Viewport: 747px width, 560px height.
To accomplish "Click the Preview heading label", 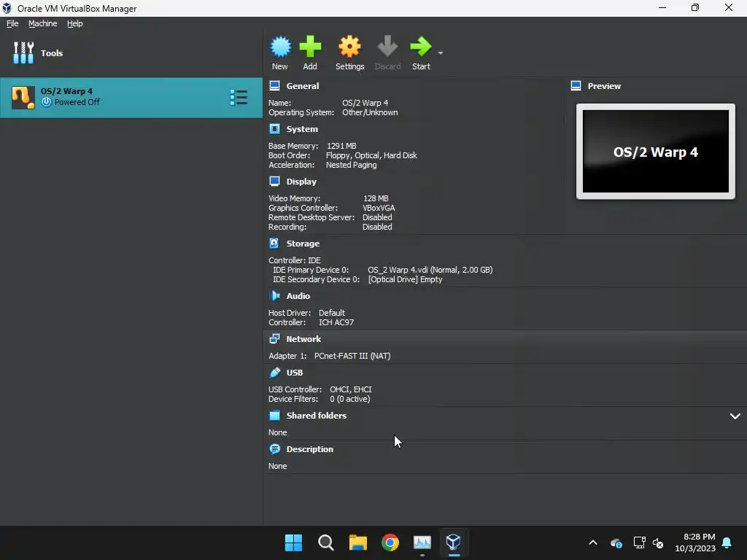I will (604, 86).
